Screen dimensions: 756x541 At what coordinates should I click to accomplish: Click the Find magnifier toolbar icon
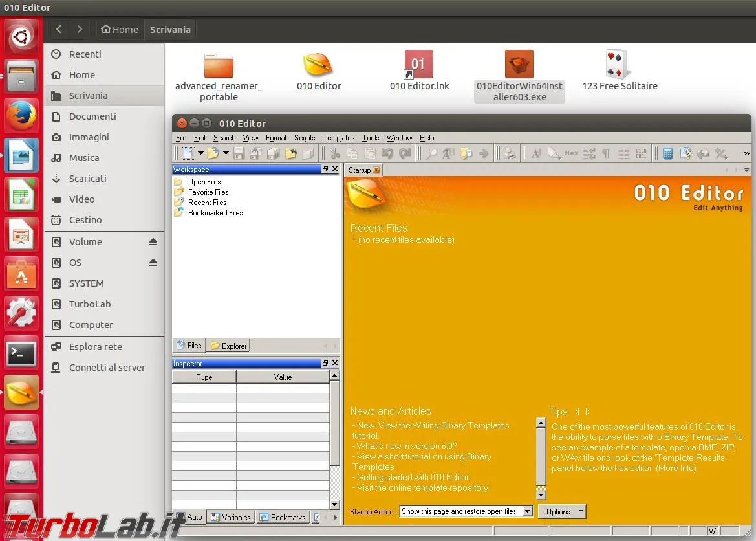click(431, 153)
